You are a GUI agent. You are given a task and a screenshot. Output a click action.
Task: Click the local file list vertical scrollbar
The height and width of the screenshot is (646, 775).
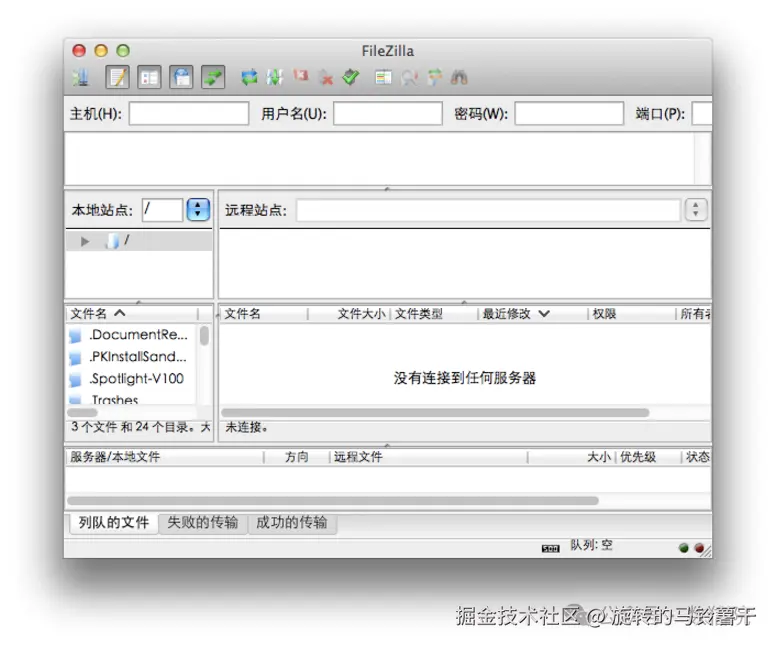point(204,336)
